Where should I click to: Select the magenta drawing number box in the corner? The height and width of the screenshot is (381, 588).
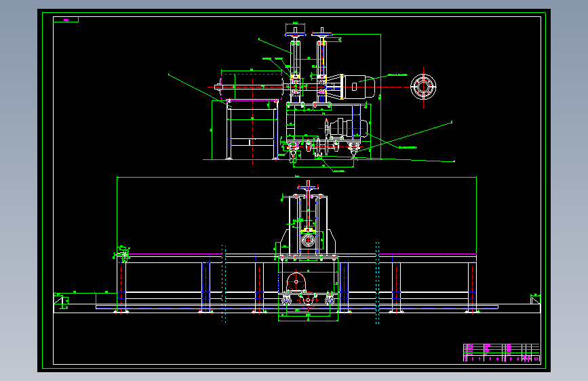(66, 20)
